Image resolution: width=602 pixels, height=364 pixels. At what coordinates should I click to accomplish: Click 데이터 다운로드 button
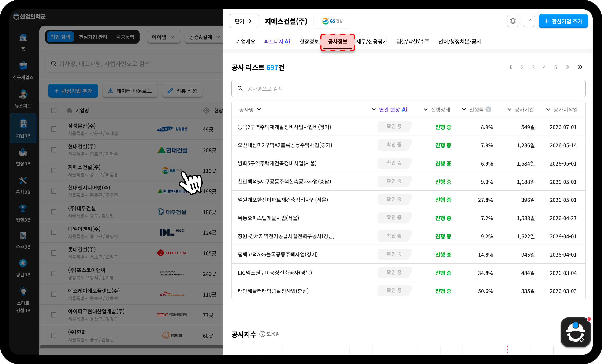130,91
